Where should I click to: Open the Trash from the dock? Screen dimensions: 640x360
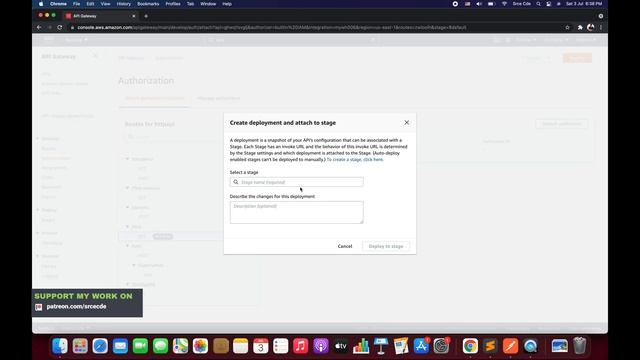click(580, 346)
